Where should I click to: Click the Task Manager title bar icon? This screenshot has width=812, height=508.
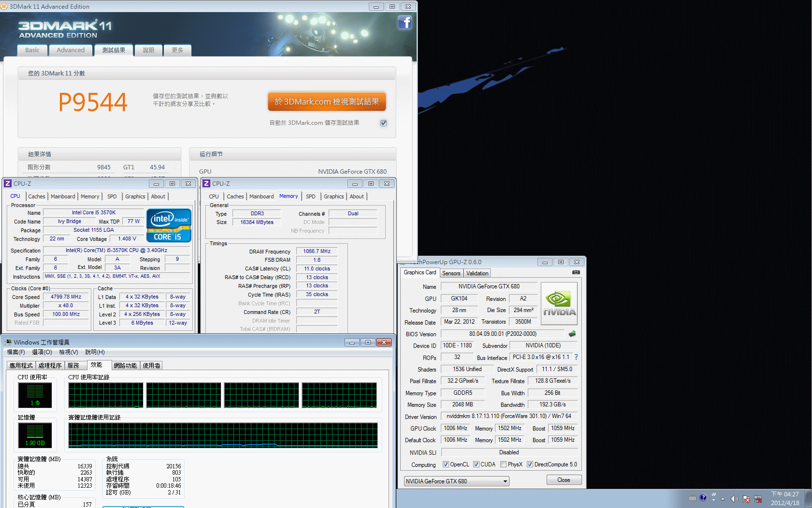tap(8, 342)
